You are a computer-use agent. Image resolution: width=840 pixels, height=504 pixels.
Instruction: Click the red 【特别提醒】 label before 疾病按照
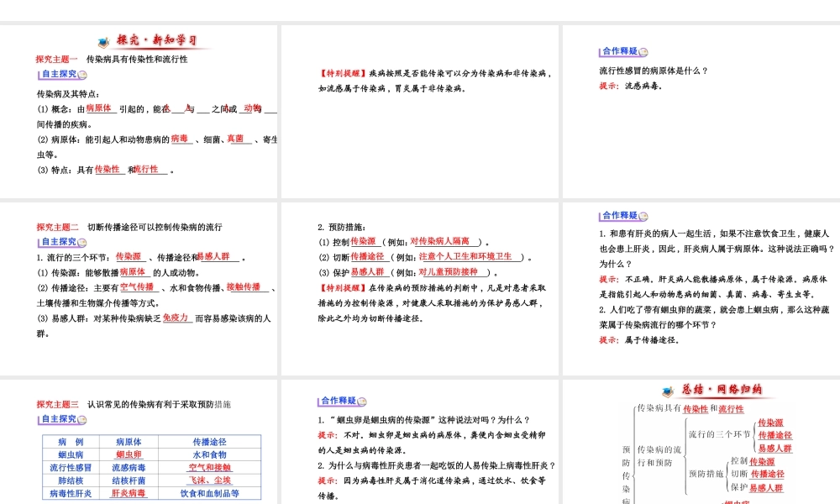pyautogui.click(x=343, y=73)
